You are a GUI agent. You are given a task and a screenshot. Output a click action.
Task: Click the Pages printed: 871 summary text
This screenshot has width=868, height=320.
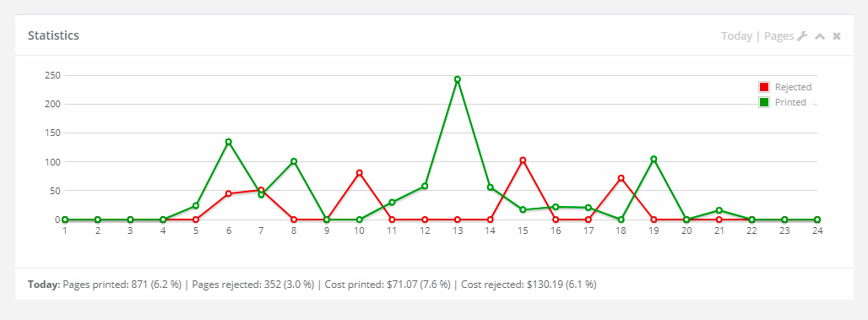[x=122, y=285]
